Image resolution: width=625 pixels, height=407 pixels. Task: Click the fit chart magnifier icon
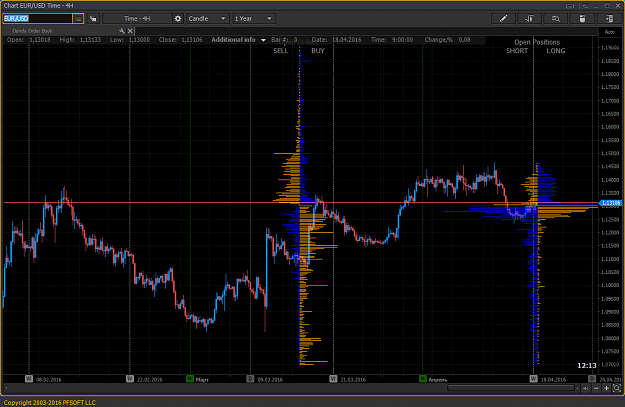tap(616, 388)
